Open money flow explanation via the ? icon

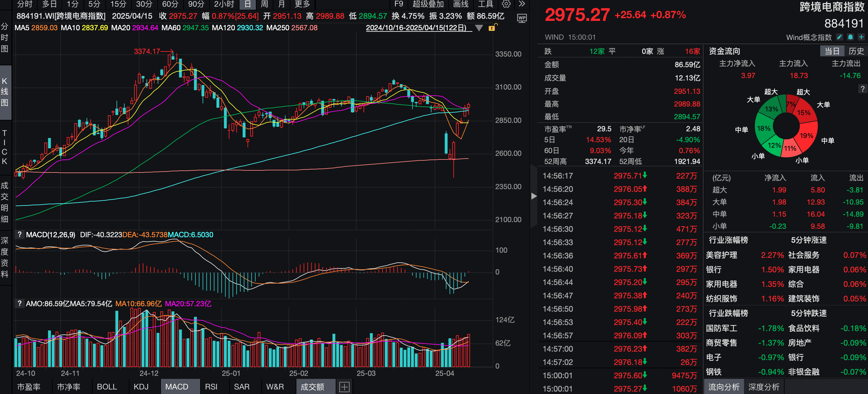(x=863, y=89)
